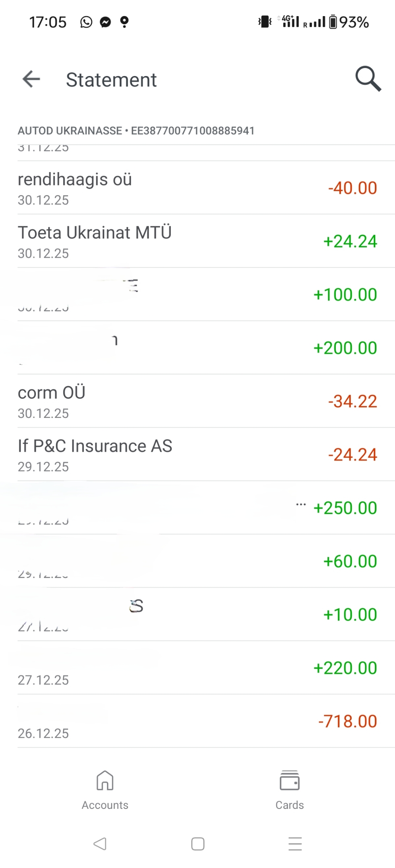Select the +60.00 incoming payment entry
This screenshot has width=395, height=868.
coord(197,561)
